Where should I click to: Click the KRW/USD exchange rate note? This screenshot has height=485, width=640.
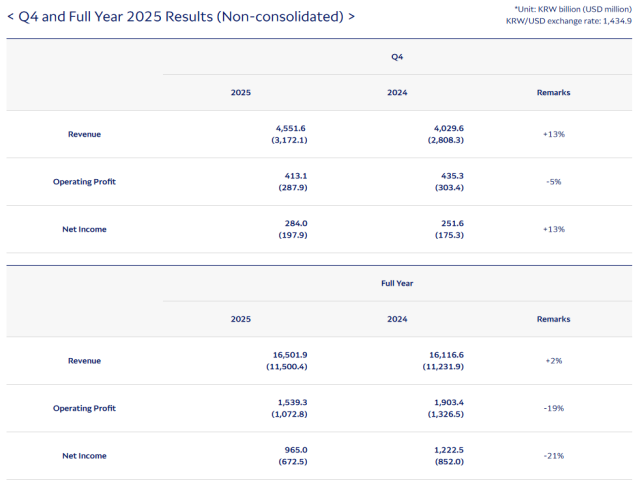tap(570, 21)
